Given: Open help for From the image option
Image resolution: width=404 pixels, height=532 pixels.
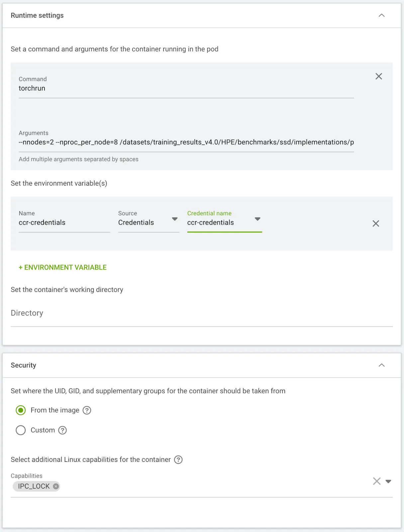Looking at the screenshot, I should point(87,410).
